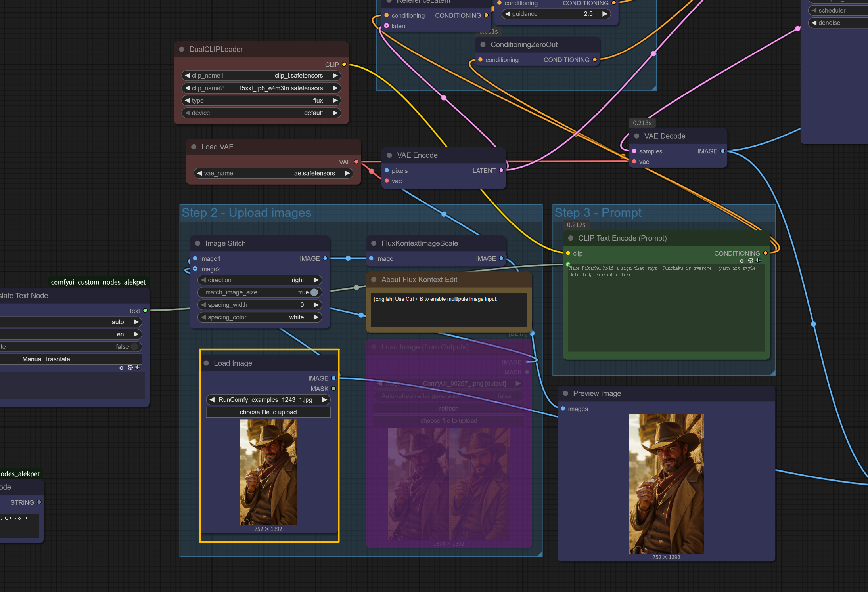868x592 pixels.
Task: Collapse the FluxKontextImageScale node title dot
Action: tap(374, 243)
